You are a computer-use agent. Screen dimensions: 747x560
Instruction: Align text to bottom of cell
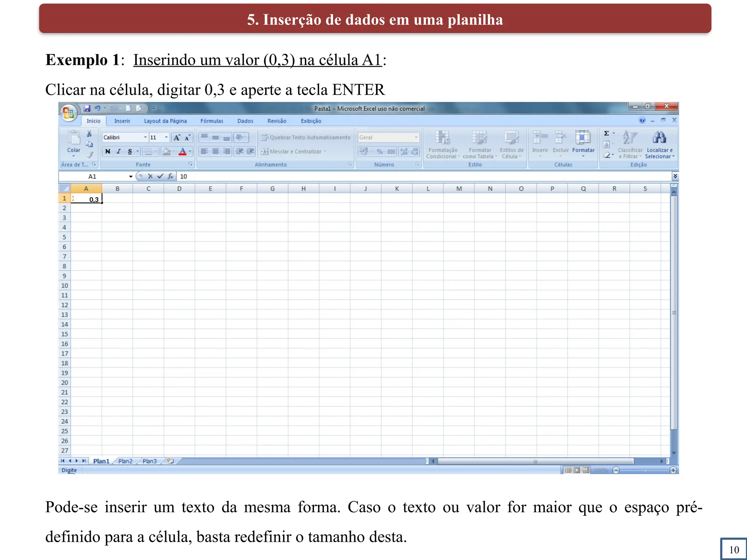click(x=227, y=137)
